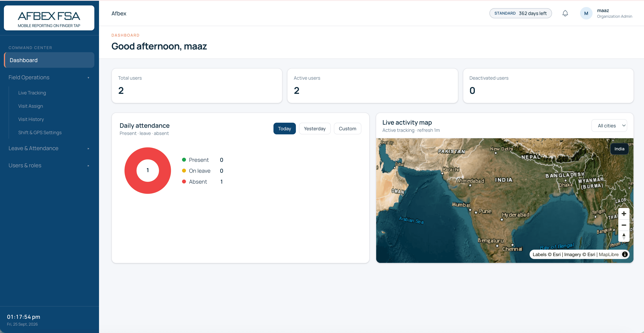The width and height of the screenshot is (644, 333).
Task: Click the 01:17:54 pm clock
Action: pyautogui.click(x=24, y=317)
